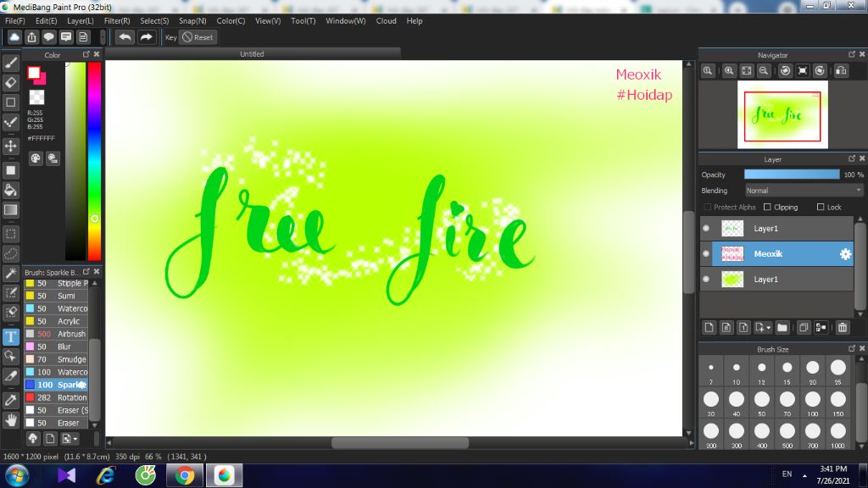Undock the Navigator panel
868x488 pixels.
[x=851, y=54]
